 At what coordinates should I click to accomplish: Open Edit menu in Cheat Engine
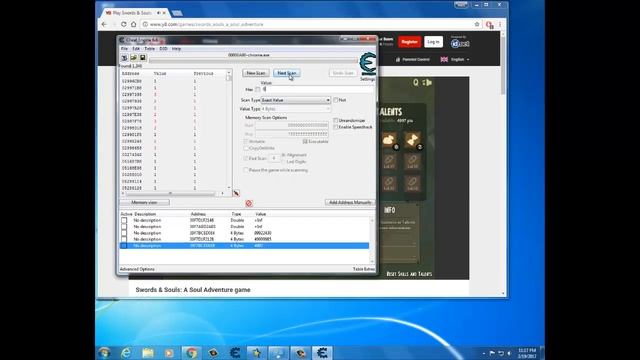pos(136,49)
